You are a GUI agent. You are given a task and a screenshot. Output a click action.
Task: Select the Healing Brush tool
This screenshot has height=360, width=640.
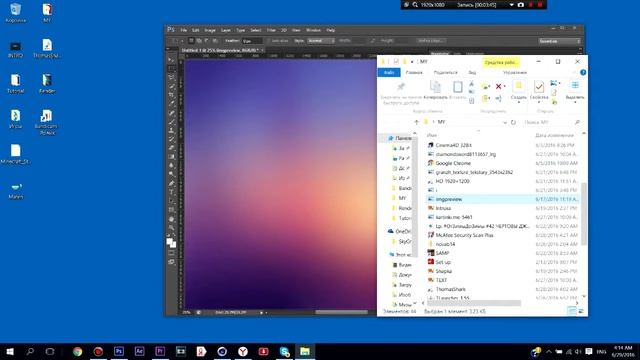pos(171,113)
